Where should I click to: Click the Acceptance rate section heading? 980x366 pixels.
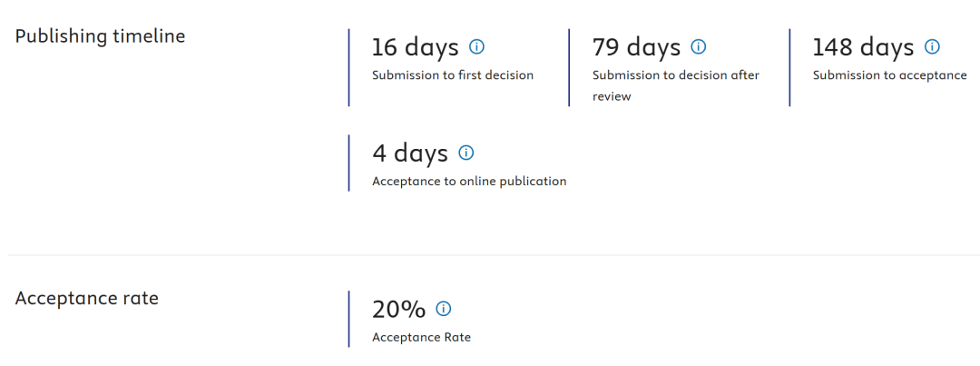87,298
